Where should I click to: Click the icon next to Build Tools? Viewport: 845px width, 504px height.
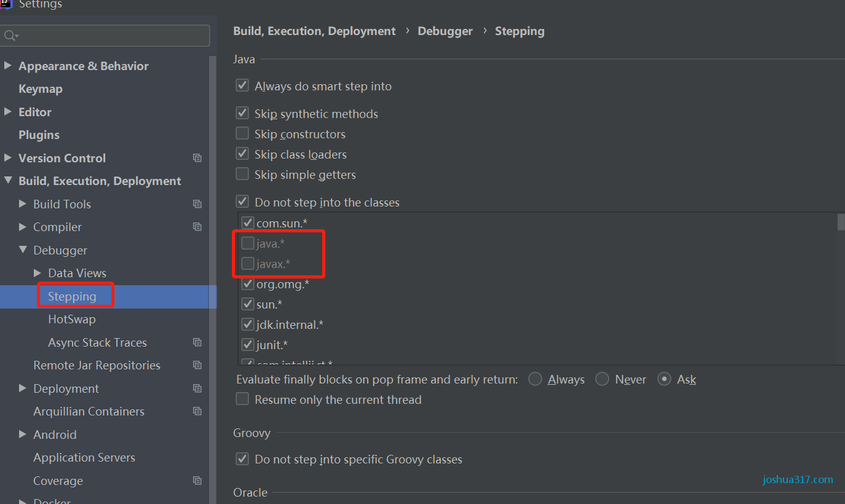click(x=197, y=203)
